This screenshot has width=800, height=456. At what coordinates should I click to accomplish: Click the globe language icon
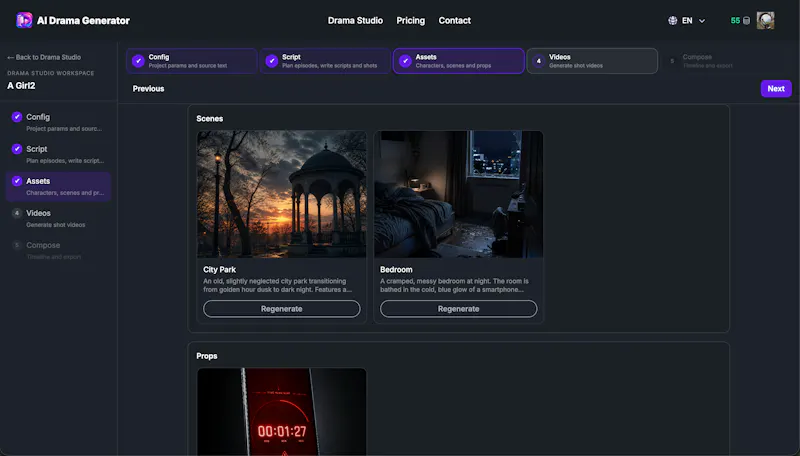coord(672,20)
